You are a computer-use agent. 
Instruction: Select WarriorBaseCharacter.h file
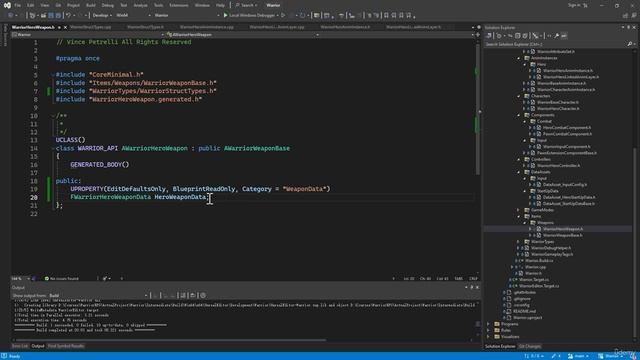[558, 102]
